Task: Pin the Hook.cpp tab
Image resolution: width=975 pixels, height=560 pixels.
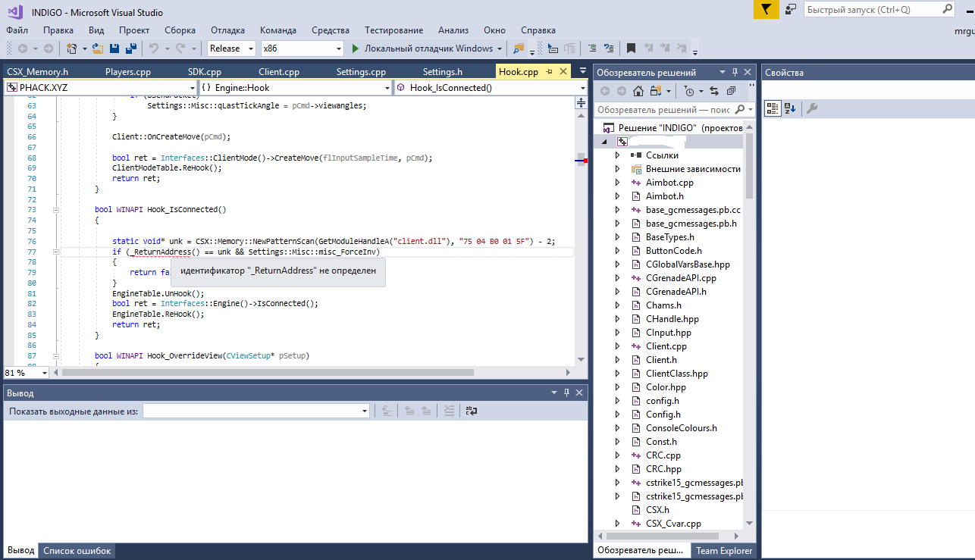Action: tap(548, 72)
